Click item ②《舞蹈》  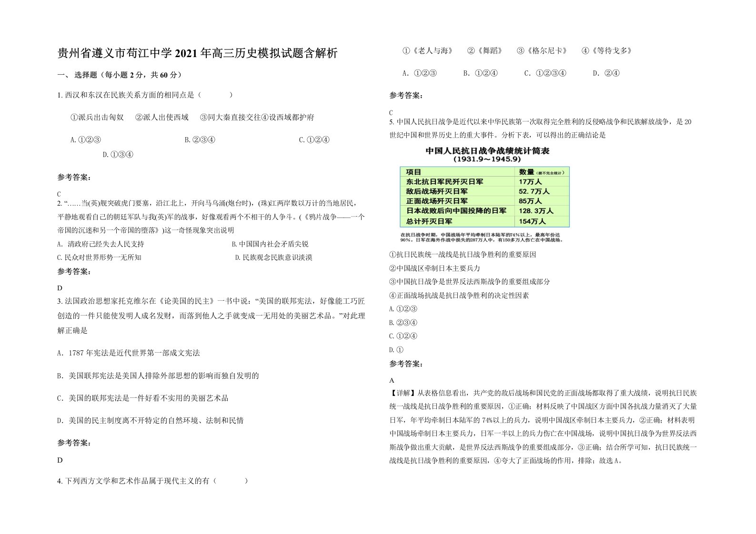485,50
